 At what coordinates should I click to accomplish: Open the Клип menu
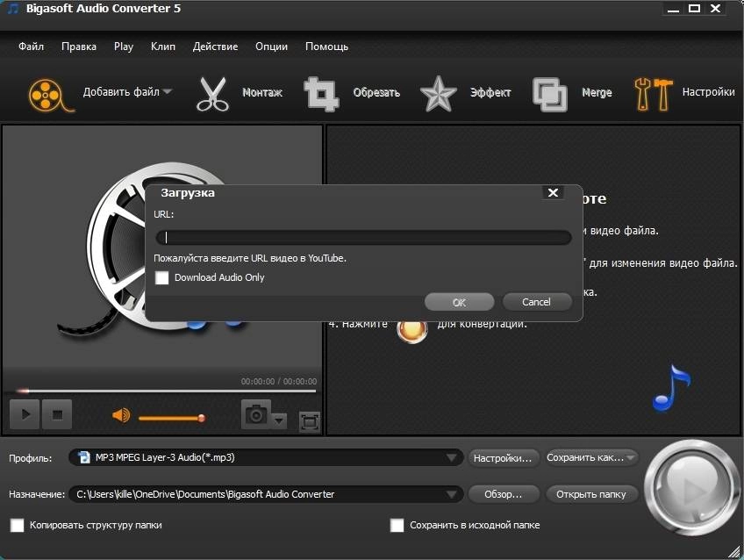tap(163, 47)
